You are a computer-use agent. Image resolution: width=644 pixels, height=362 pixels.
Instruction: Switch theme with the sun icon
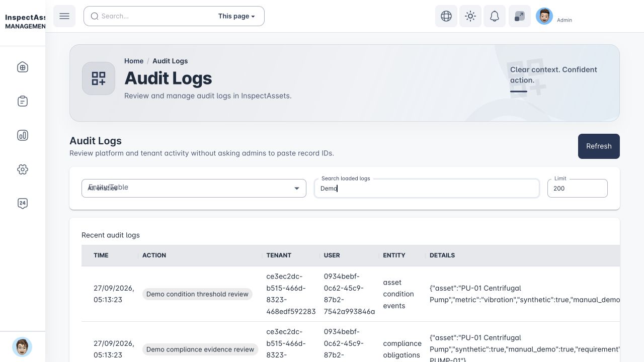(470, 16)
